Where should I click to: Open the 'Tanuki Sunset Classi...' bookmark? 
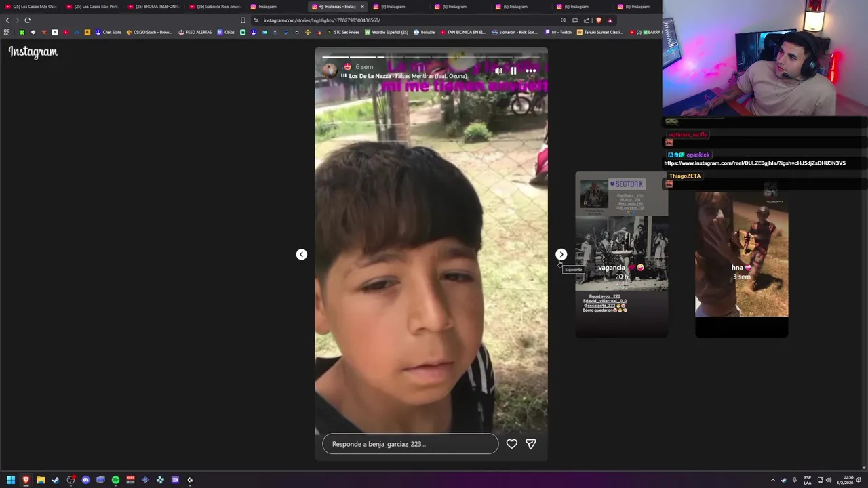[600, 32]
